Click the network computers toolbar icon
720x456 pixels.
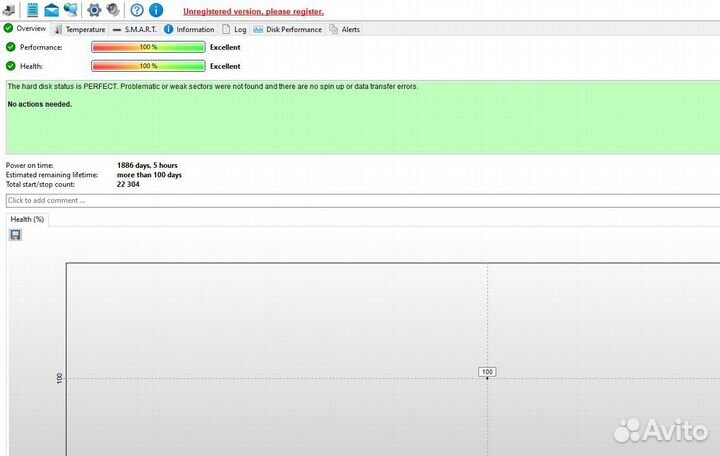point(70,10)
